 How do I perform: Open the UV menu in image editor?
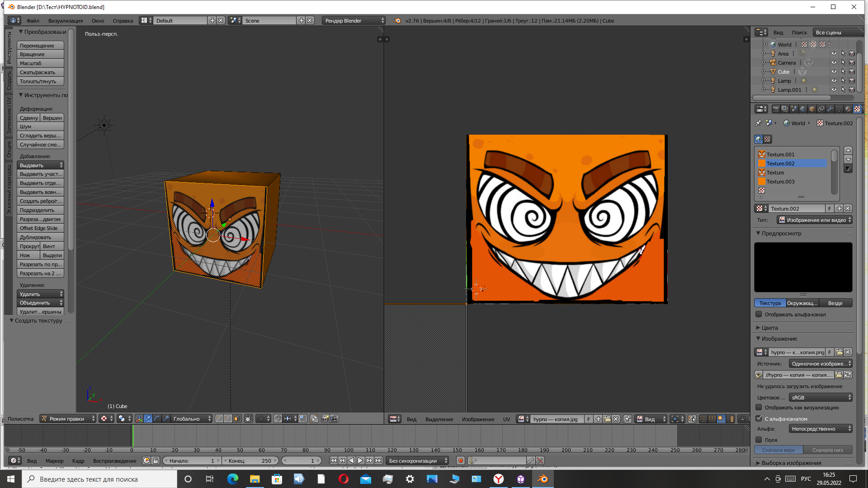[x=506, y=419]
